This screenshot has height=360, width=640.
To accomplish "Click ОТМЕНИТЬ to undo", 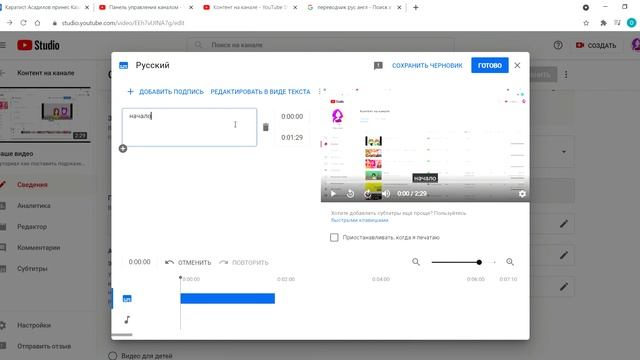I will point(188,262).
